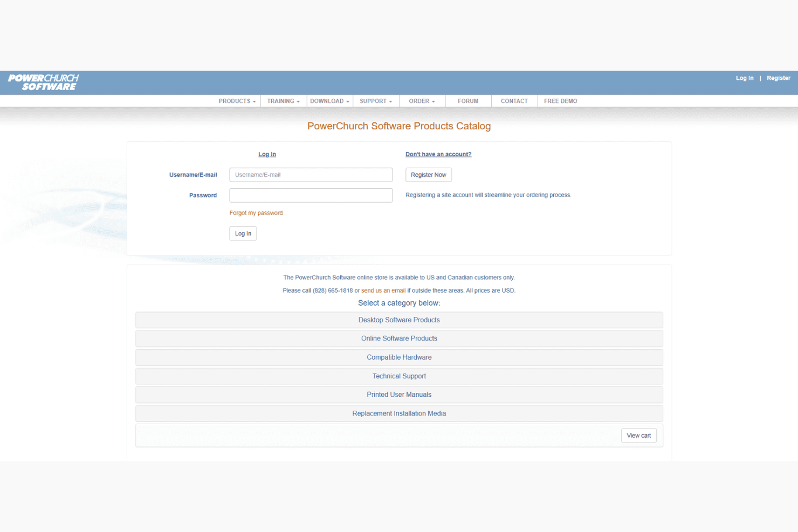798x532 pixels.
Task: Open the DOWNLOAD dropdown
Action: [330, 101]
